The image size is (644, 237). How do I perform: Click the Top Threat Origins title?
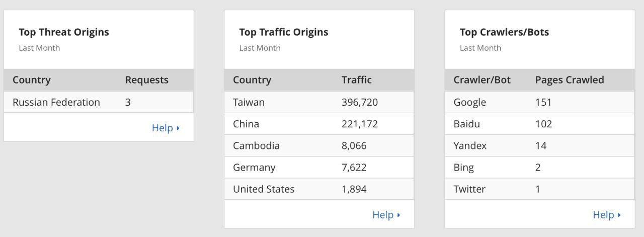pyautogui.click(x=64, y=32)
